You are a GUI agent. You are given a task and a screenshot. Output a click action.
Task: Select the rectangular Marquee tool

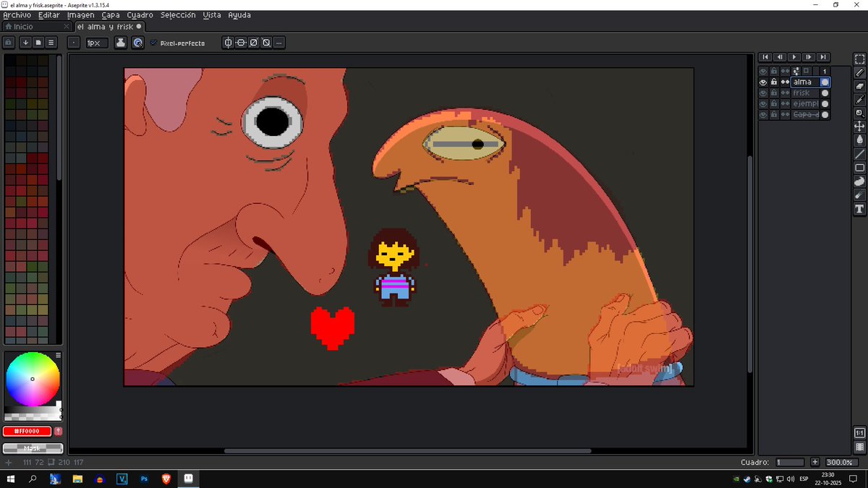click(859, 59)
